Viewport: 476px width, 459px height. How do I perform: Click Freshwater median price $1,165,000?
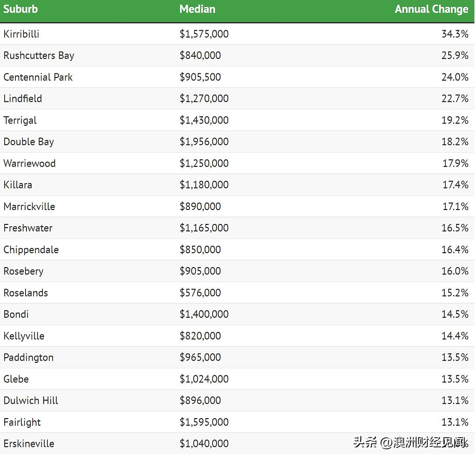tap(204, 228)
